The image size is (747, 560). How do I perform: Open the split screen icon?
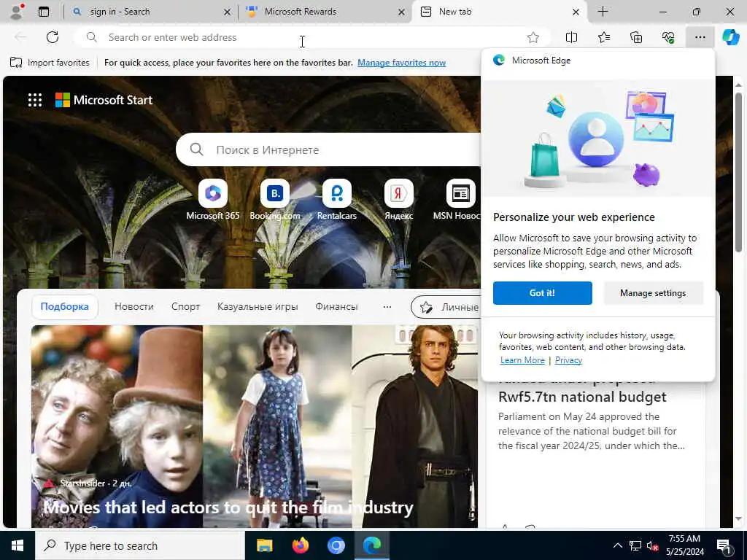tap(571, 37)
